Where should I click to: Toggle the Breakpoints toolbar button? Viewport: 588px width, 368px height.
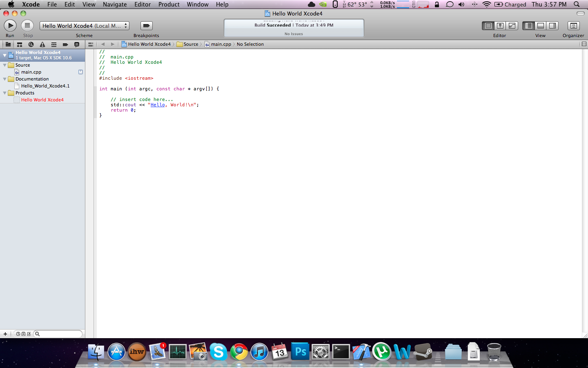click(146, 25)
